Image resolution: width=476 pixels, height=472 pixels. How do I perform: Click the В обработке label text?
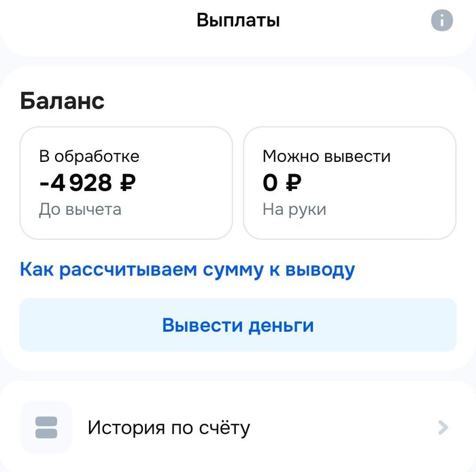[89, 156]
